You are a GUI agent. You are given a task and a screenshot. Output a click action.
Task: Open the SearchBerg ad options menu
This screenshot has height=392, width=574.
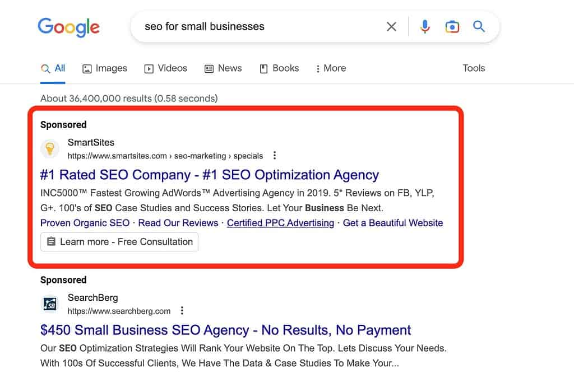tap(182, 311)
